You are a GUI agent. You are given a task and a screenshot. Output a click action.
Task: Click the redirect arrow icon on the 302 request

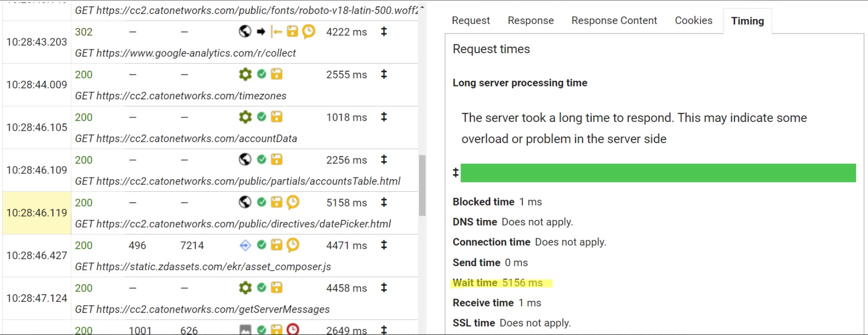pyautogui.click(x=261, y=32)
